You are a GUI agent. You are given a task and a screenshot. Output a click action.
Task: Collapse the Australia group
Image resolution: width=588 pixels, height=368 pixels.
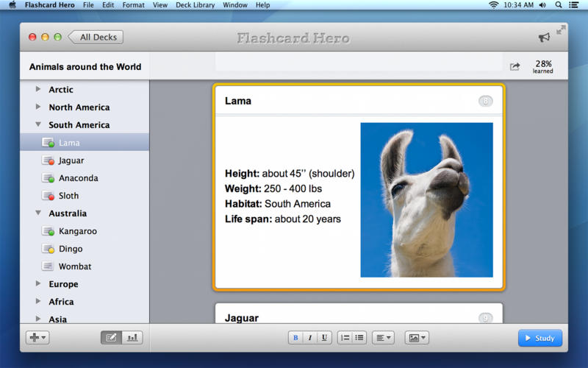tap(38, 213)
